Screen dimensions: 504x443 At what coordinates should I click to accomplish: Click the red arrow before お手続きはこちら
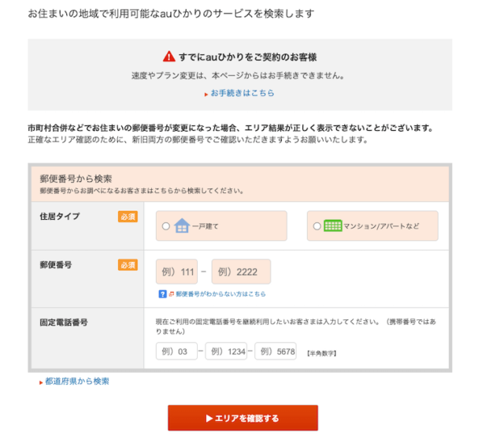point(206,94)
